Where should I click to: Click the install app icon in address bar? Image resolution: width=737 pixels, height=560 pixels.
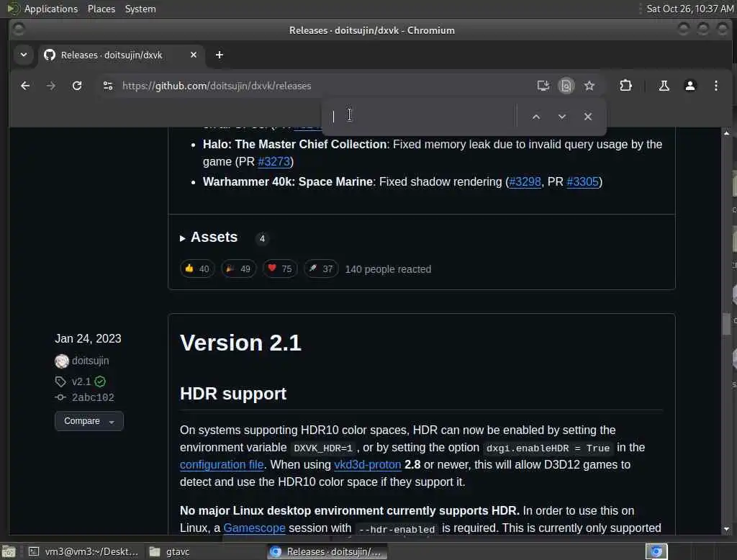point(543,86)
